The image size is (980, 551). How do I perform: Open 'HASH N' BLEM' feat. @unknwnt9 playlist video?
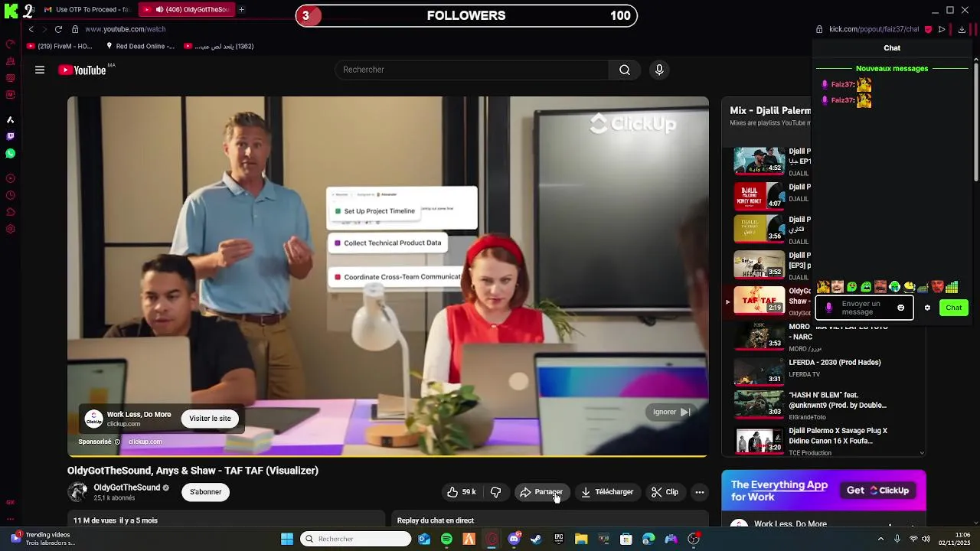[x=838, y=400]
